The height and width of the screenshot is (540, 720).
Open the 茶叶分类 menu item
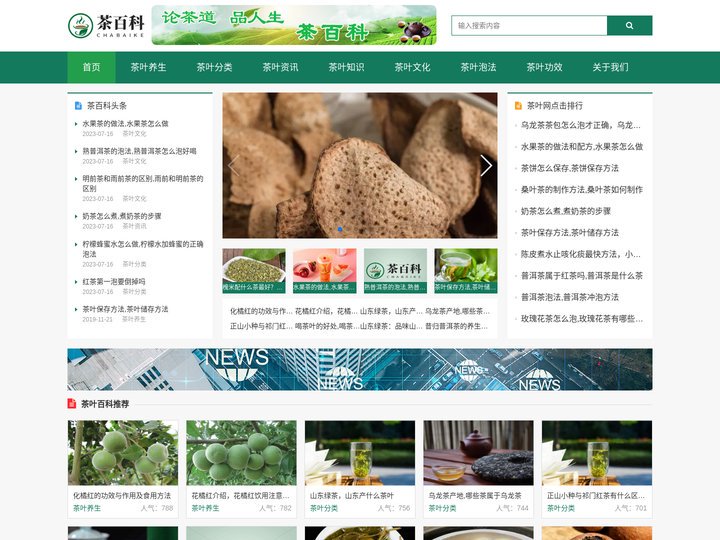[x=214, y=67]
